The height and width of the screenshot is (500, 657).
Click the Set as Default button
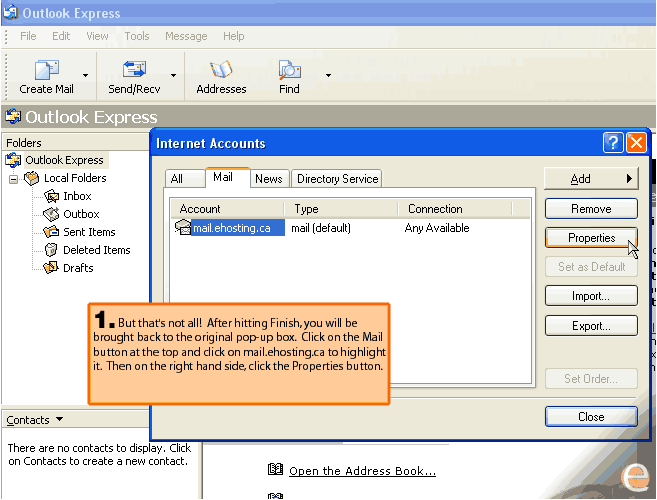point(591,267)
